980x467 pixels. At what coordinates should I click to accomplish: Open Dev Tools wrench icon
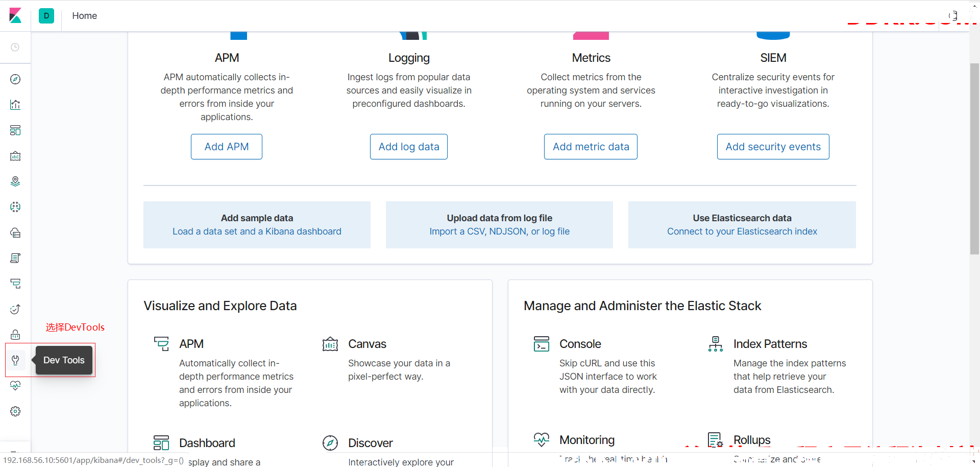[x=15, y=360]
